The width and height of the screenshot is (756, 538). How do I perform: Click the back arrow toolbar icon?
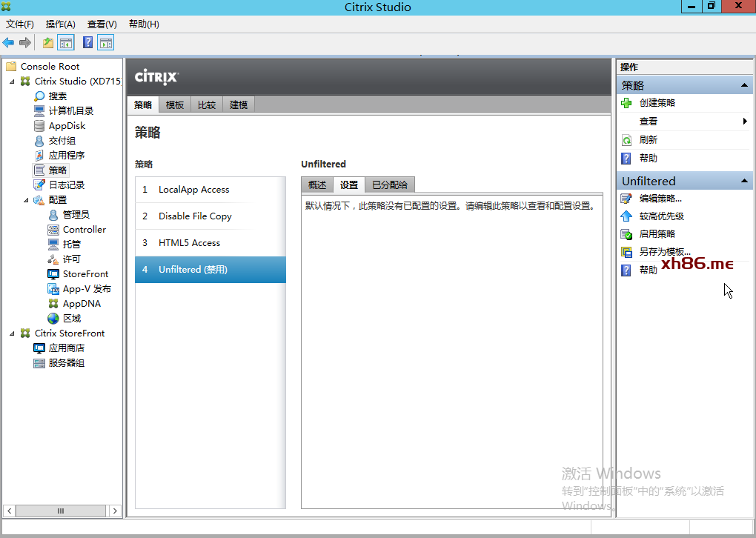point(9,42)
